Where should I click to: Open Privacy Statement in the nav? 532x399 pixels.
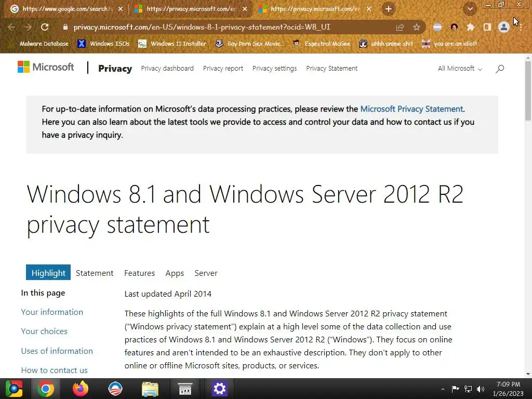pos(331,68)
